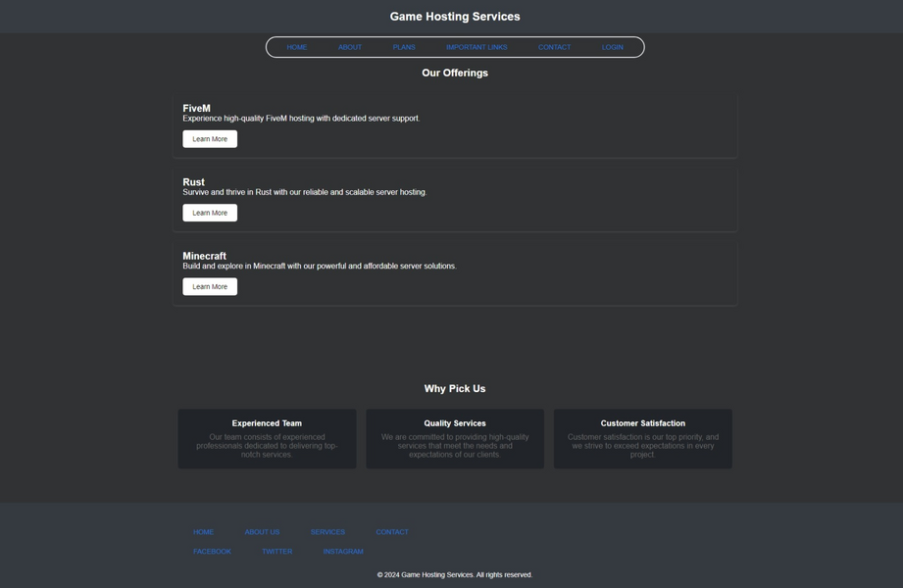903x588 pixels.
Task: Click the FiveM offering title
Action: point(196,108)
